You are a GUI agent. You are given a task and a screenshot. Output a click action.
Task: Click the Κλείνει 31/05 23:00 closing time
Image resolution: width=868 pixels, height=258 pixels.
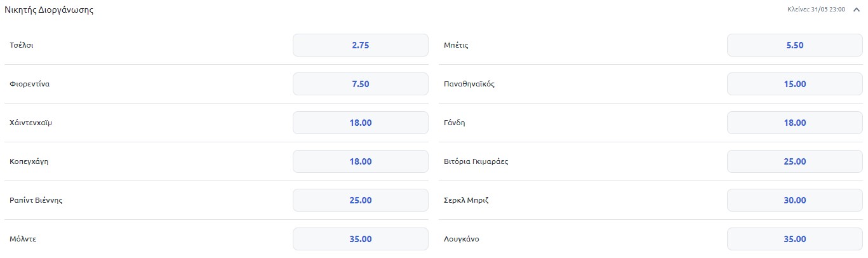[x=816, y=10]
